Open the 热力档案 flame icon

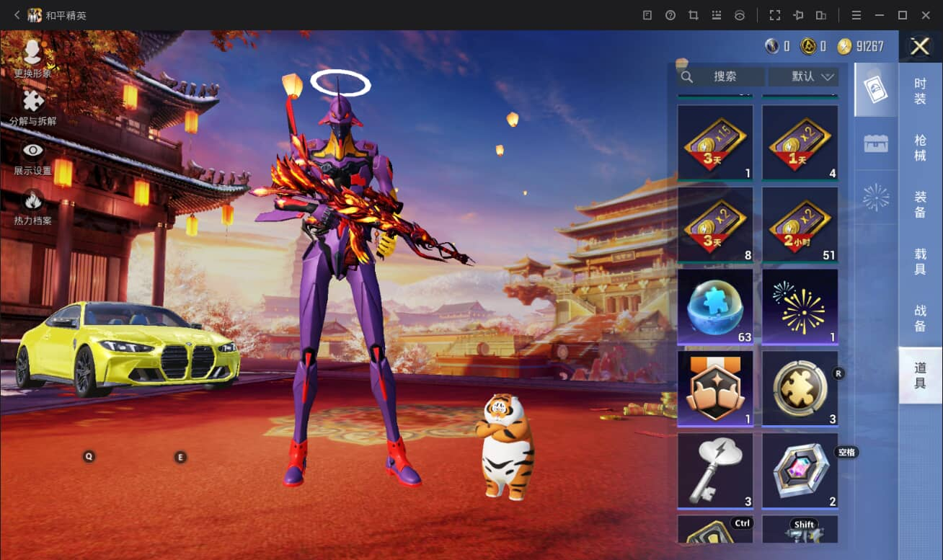[32, 200]
